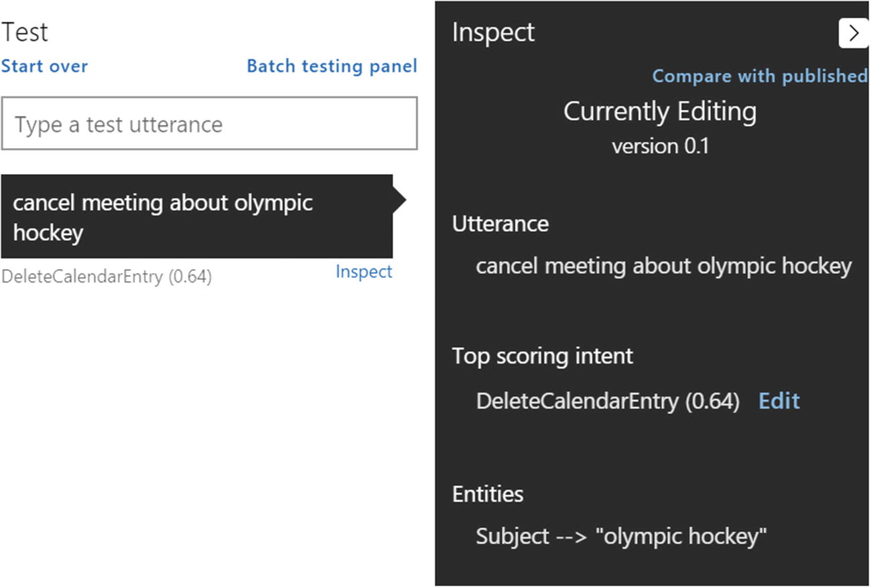Edit the top scoring intent
The image size is (871, 588).
click(779, 400)
